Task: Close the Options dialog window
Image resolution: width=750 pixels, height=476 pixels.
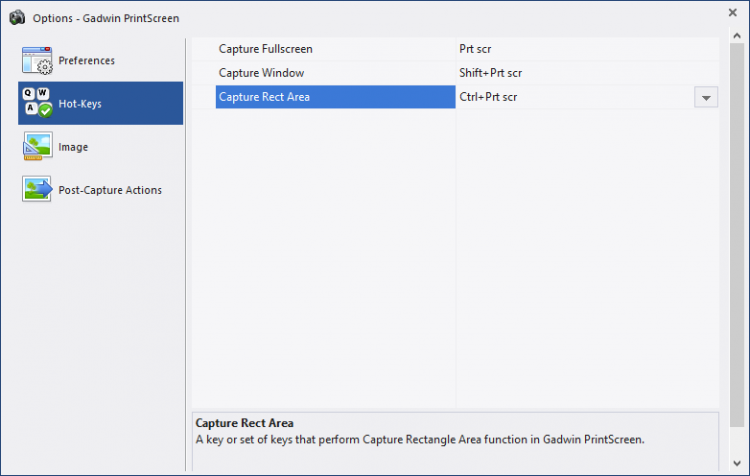Action: tap(733, 13)
